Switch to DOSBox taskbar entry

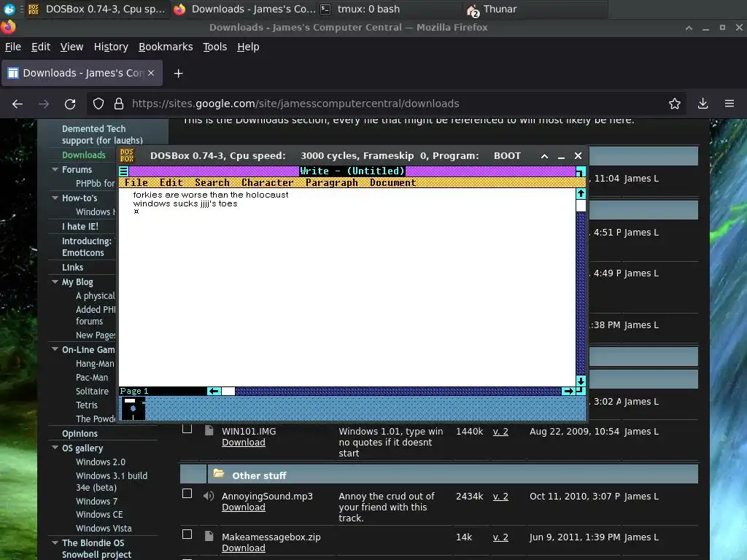(97, 9)
